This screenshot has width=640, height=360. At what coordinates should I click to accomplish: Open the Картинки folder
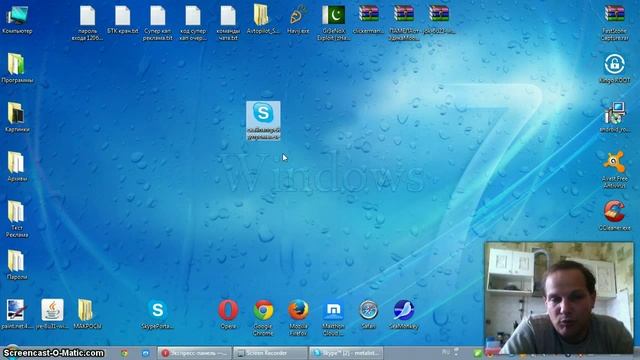point(17,117)
